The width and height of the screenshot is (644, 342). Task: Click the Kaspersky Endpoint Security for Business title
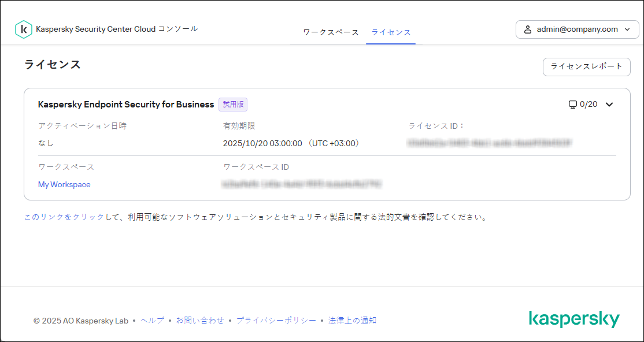point(125,105)
